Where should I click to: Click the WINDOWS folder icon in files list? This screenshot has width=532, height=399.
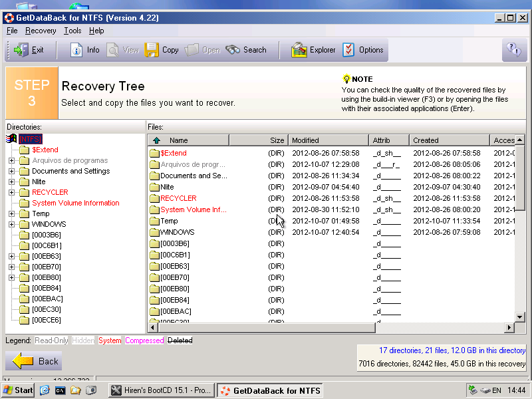pos(155,232)
